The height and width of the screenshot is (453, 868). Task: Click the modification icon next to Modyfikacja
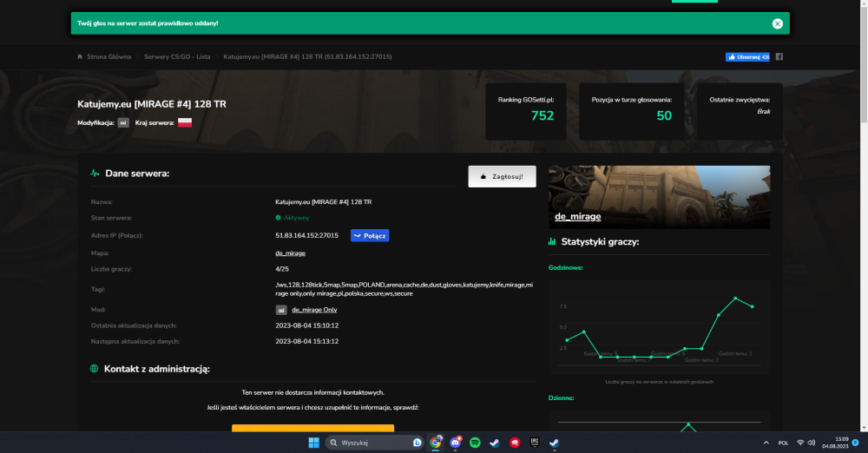click(x=123, y=122)
